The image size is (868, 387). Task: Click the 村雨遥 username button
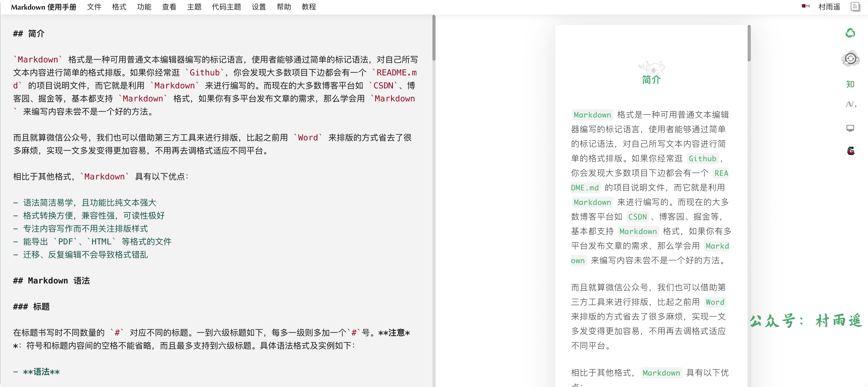click(829, 7)
